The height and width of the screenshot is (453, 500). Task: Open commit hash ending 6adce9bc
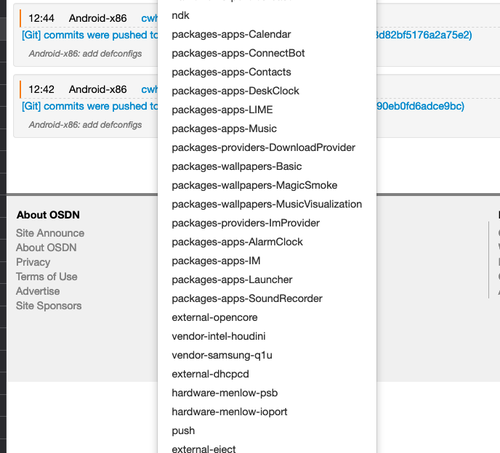[x=420, y=106]
